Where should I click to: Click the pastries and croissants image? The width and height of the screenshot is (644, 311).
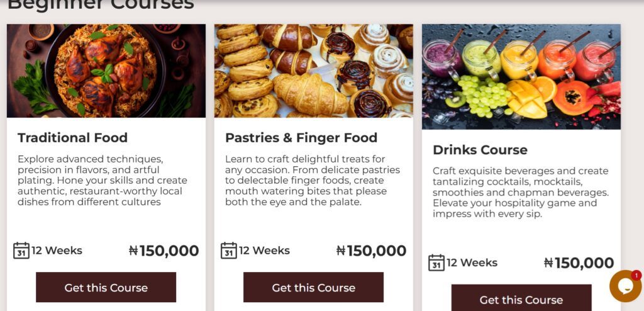313,71
